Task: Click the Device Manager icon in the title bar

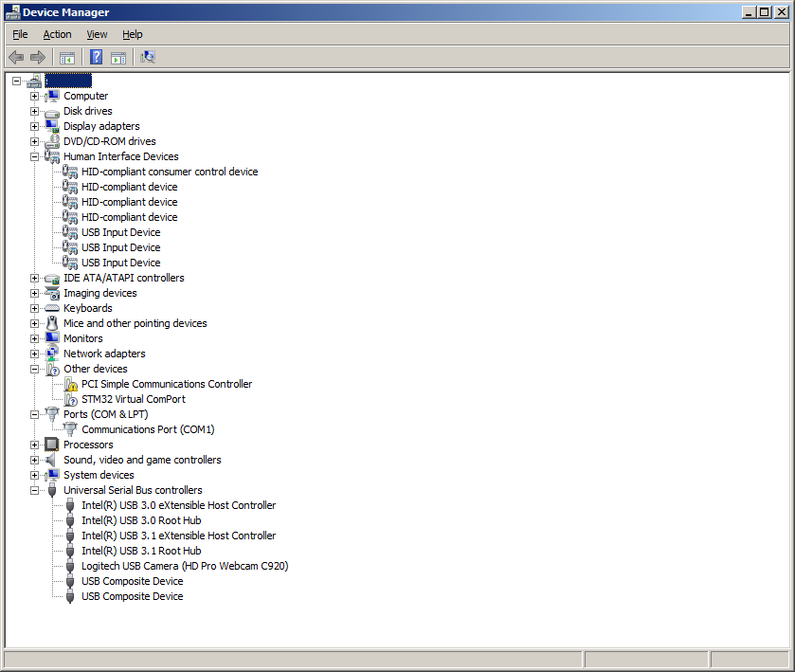Action: coord(10,11)
